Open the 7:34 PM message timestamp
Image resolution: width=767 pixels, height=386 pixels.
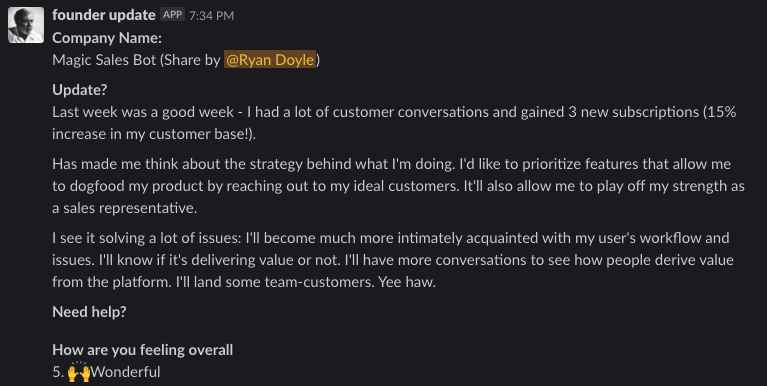[x=211, y=16]
